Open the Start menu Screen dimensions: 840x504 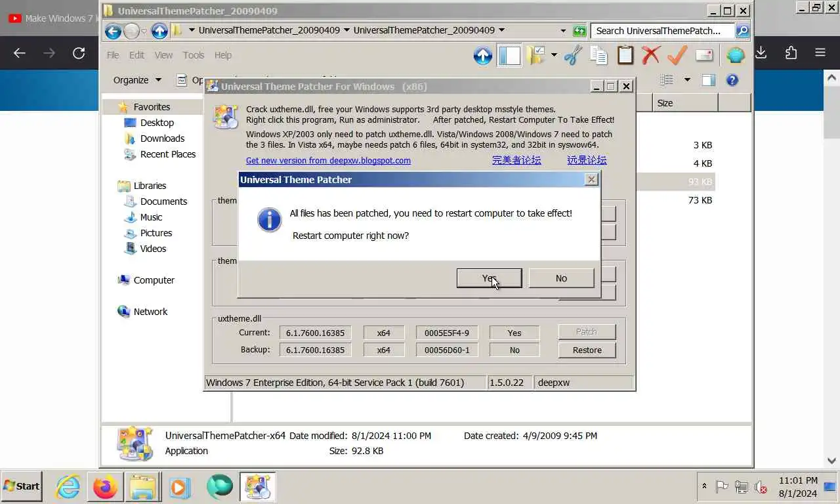coord(22,486)
